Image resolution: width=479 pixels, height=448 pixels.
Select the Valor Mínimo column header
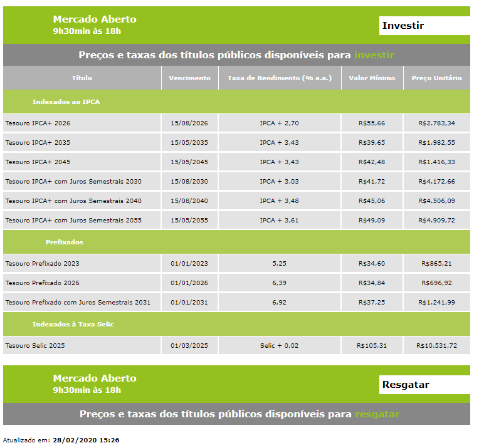372,78
